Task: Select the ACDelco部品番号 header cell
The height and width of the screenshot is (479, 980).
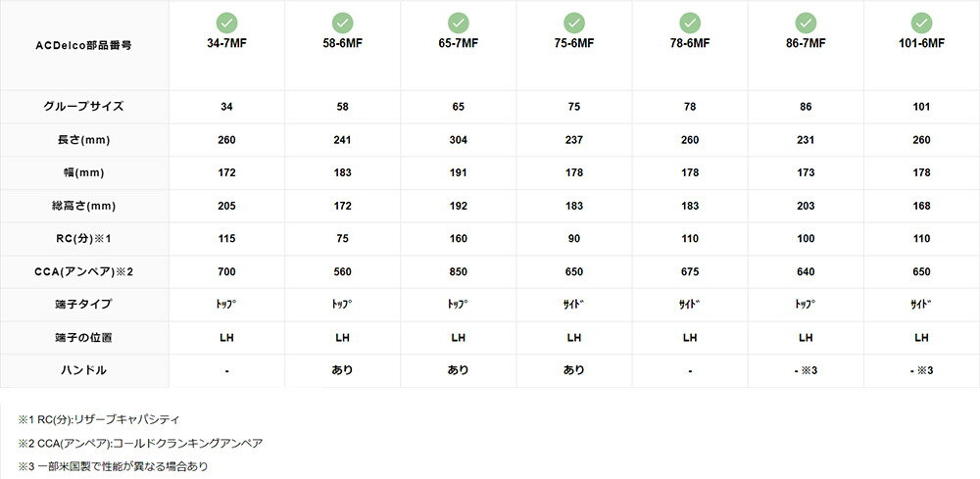Action: (x=84, y=43)
